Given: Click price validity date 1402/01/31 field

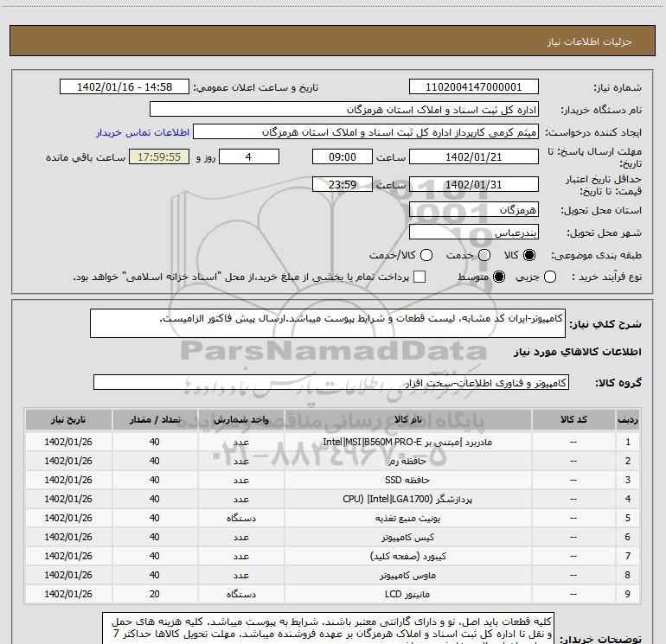Looking at the screenshot, I should point(474,184).
